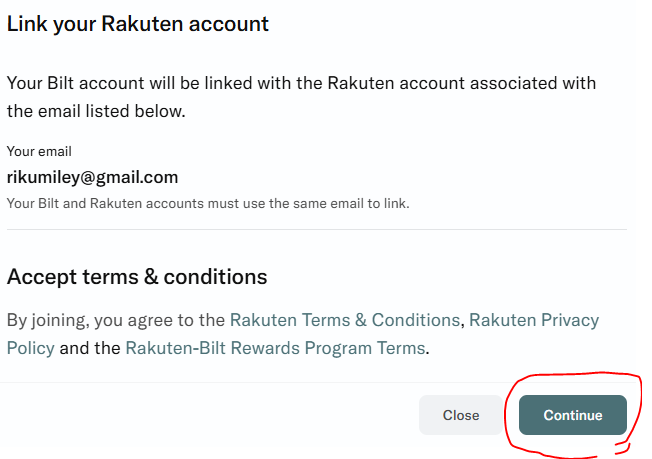Screen dimensions: 652x459
Task: Dismiss the dialog with Close button
Action: click(x=460, y=415)
